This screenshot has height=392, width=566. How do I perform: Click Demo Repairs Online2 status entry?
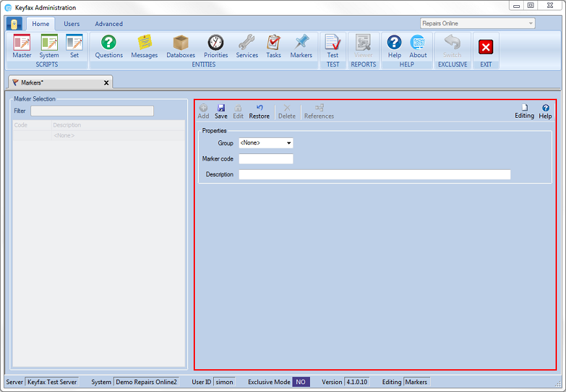coord(146,382)
